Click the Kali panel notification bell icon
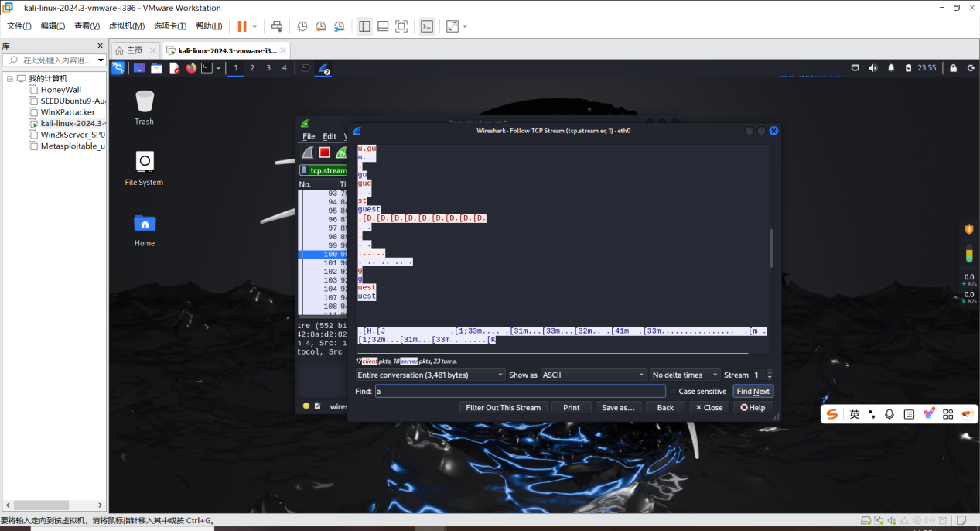Image resolution: width=980 pixels, height=531 pixels. (891, 68)
